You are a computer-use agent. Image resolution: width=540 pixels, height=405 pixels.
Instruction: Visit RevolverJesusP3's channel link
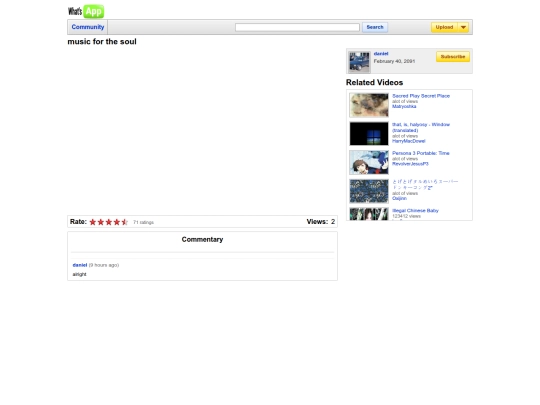point(410,164)
